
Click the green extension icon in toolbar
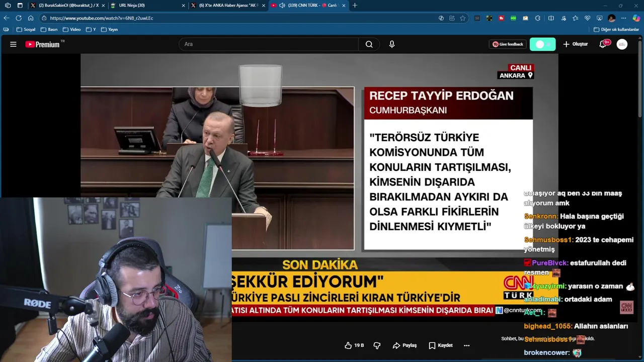513,18
